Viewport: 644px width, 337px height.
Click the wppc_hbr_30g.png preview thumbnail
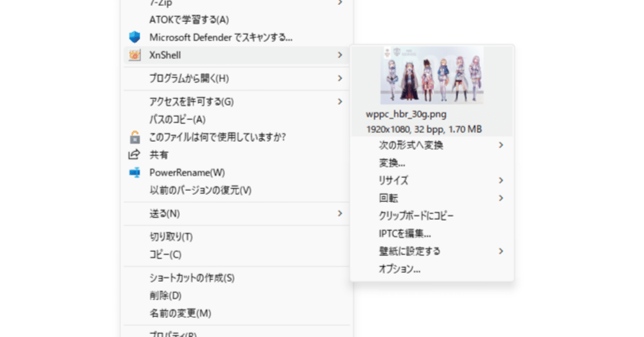[433, 74]
